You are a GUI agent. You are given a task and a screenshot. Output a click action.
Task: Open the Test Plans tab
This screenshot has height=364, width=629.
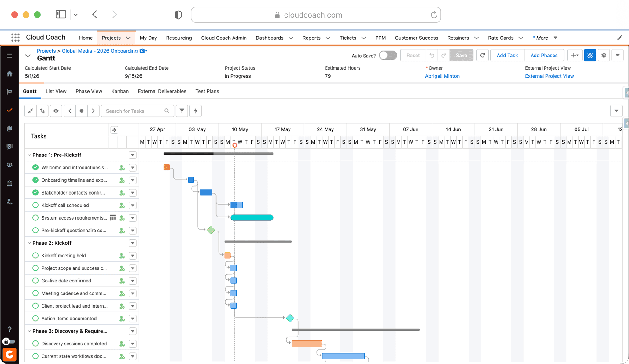207,91
